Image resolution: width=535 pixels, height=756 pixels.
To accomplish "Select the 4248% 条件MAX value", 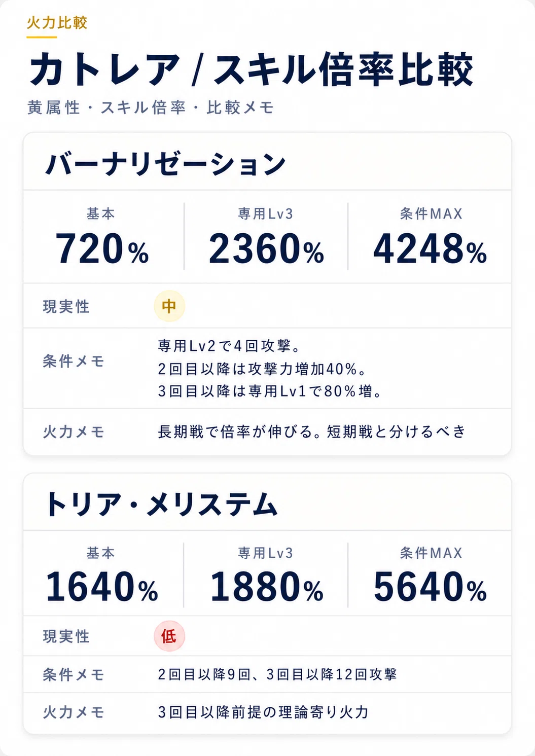I will pyautogui.click(x=430, y=249).
